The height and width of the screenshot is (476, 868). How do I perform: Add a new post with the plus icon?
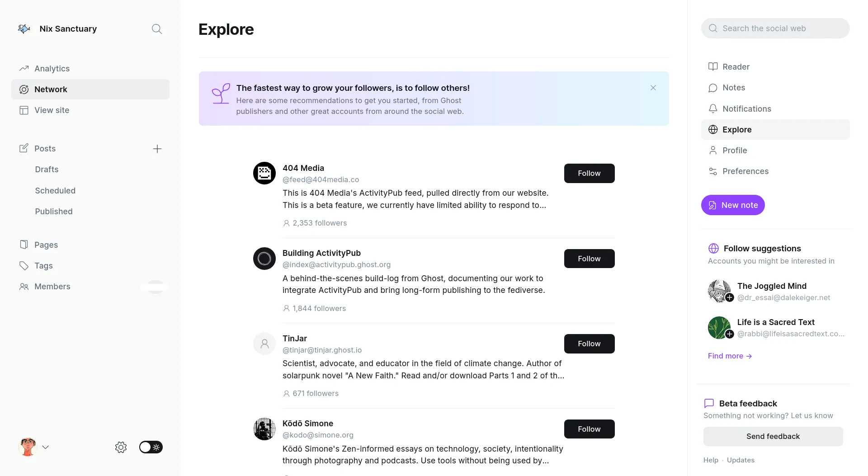click(157, 149)
